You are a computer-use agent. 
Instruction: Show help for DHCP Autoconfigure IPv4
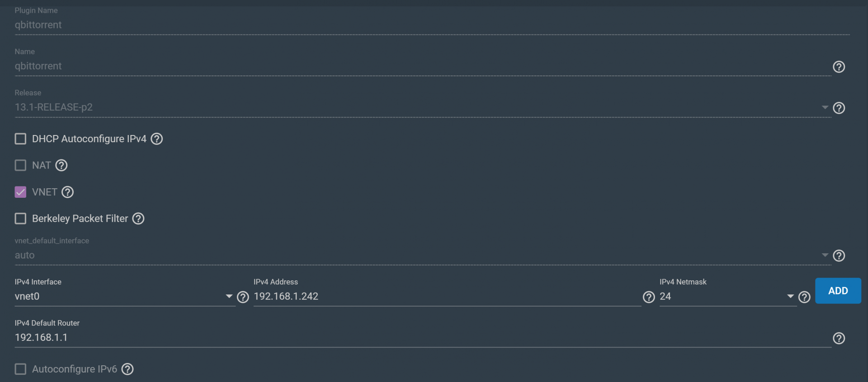pos(156,139)
